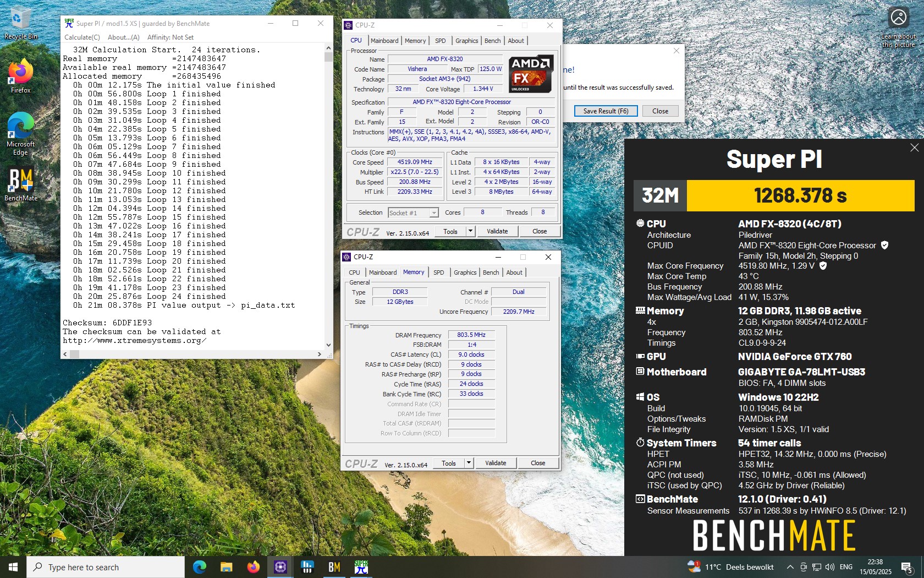Click the Checksum: 6DDF1E93 line

point(107,323)
